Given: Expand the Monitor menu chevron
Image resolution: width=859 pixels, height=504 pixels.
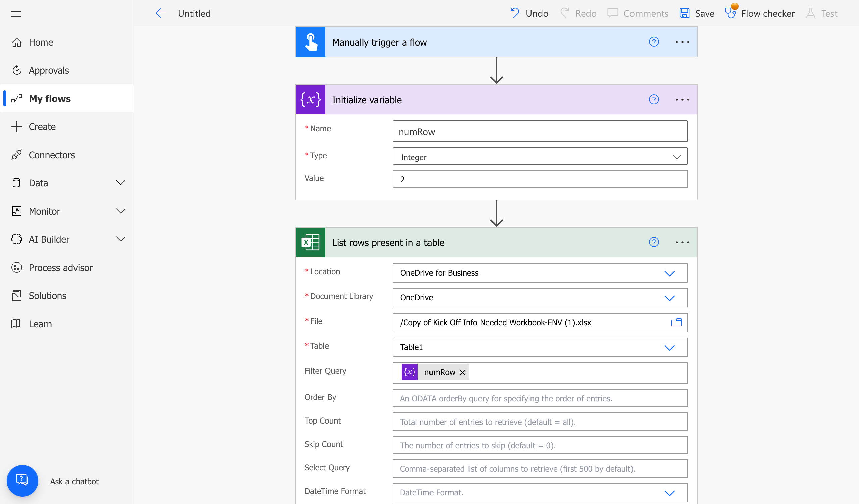Looking at the screenshot, I should 121,211.
